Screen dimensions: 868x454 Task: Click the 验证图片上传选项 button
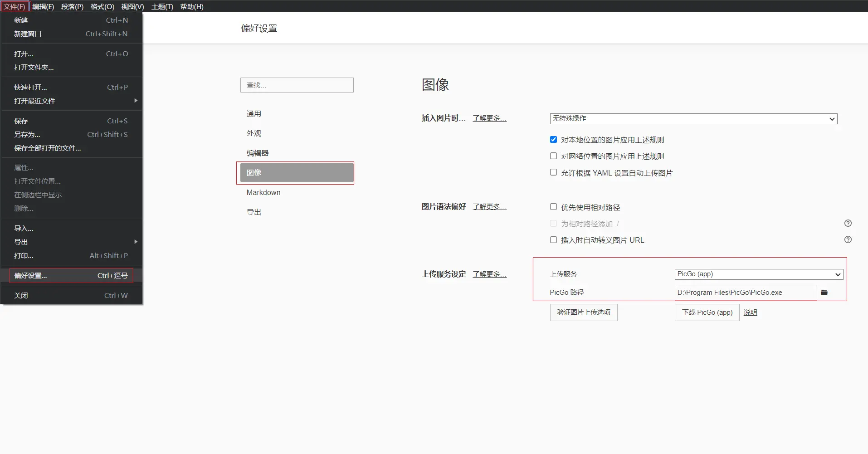[583, 312]
